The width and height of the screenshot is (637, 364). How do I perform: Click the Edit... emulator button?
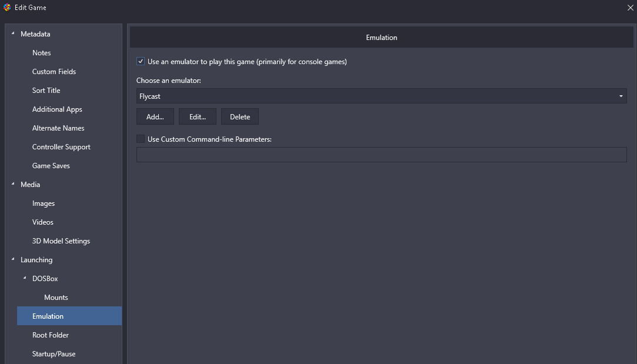point(198,116)
